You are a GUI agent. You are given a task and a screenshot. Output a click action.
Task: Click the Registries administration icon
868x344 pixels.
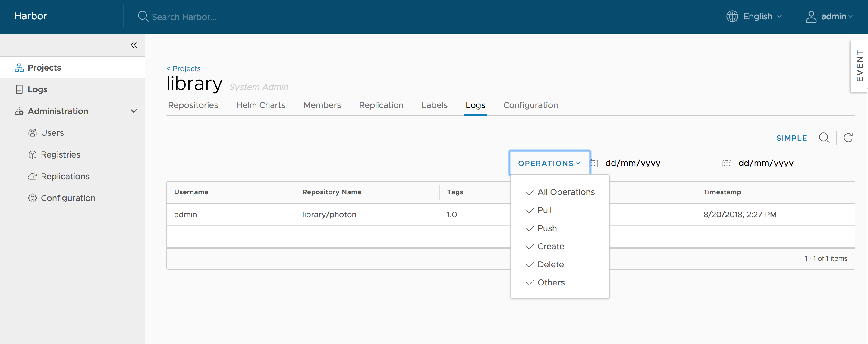[x=32, y=154]
